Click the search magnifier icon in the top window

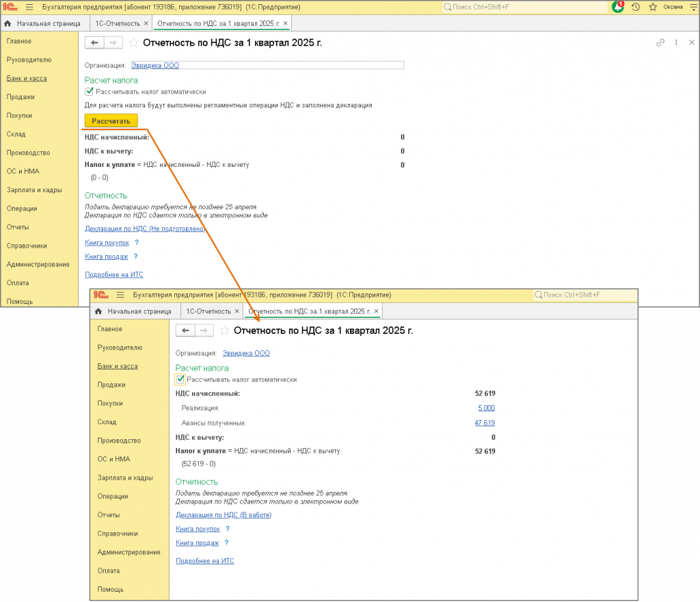tap(447, 7)
